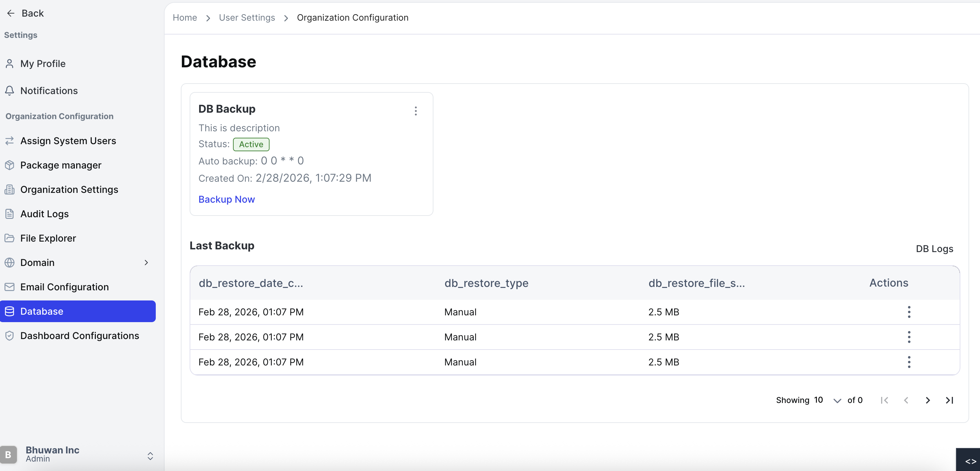Click the File Explorer folder icon
Screen dimensions: 980x471
[x=10, y=238]
